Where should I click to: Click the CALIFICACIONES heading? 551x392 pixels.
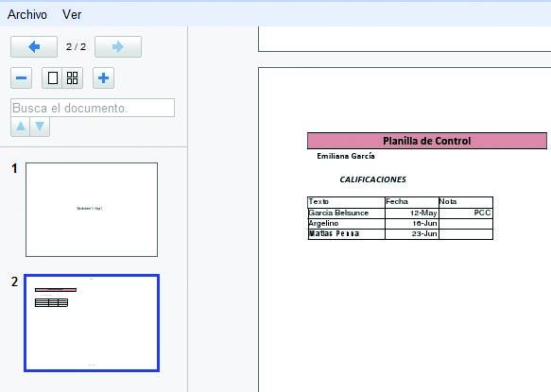(372, 179)
